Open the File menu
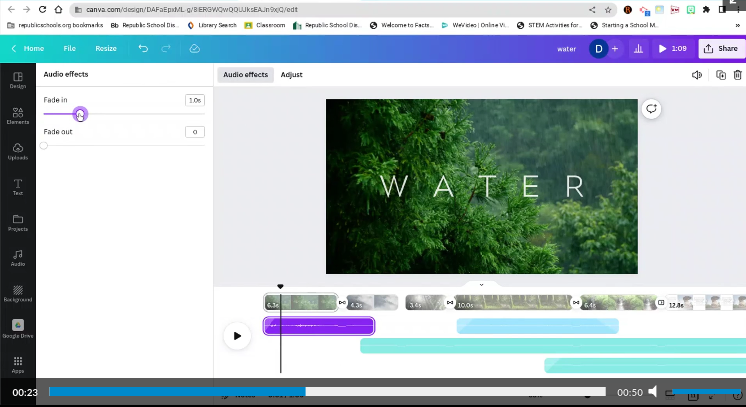This screenshot has width=746, height=407. click(69, 48)
